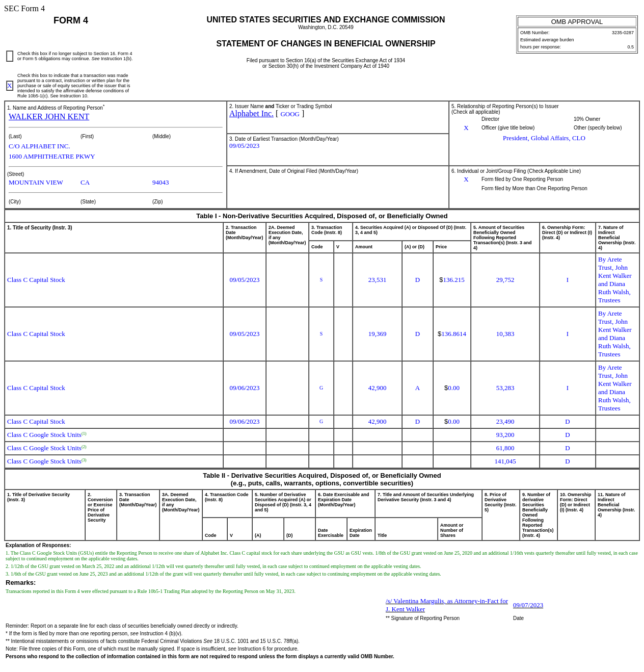The height and width of the screenshot is (672, 644).
Task: Click the STATEMENT OF CHANGES IN BENEFICIAL OWNERSHIP title
Action: point(326,44)
